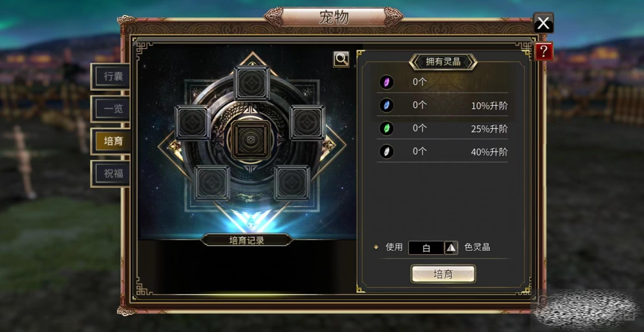The width and height of the screenshot is (644, 332).
Task: Expand crystal color dropdown arrow
Action: coord(451,248)
